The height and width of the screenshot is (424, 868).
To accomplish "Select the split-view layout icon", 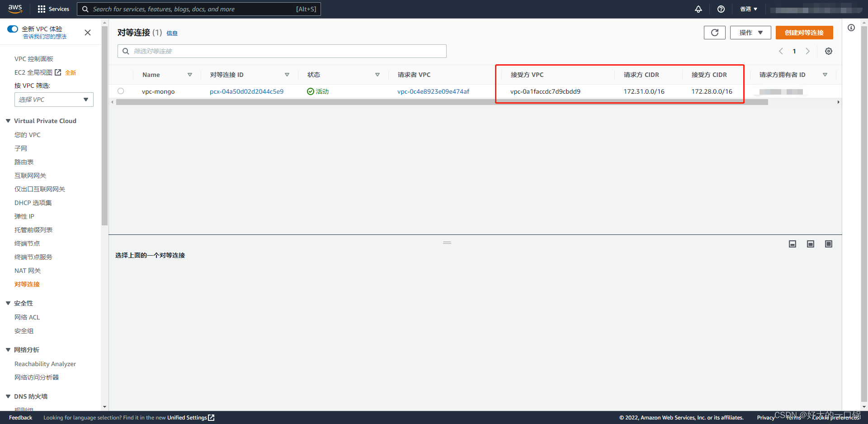I will 810,243.
